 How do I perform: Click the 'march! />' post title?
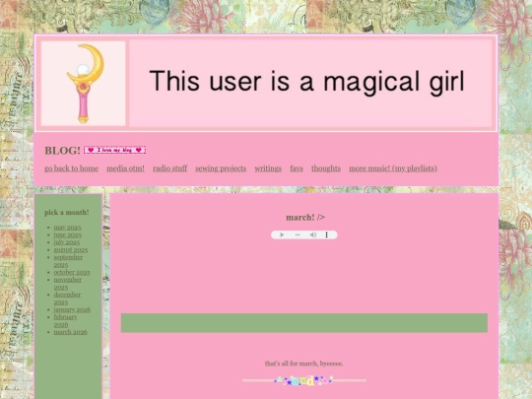pos(305,217)
